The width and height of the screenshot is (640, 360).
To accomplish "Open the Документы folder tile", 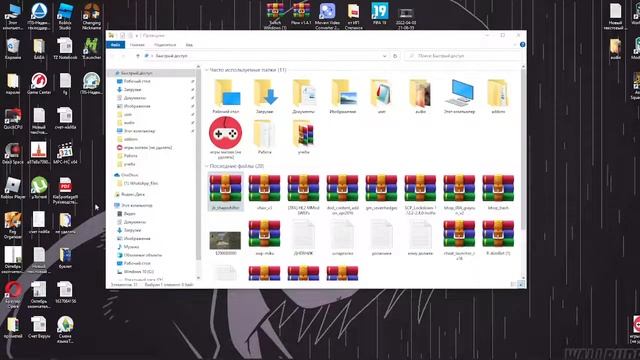I will click(303, 96).
